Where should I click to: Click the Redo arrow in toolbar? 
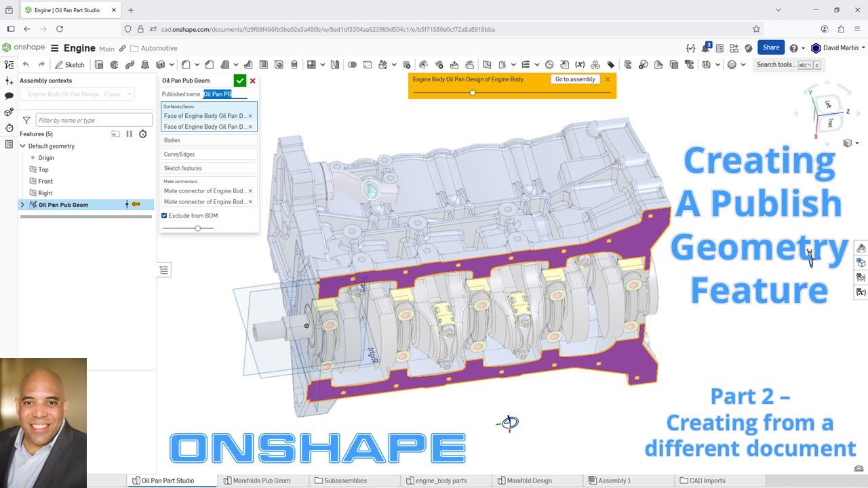coord(41,65)
